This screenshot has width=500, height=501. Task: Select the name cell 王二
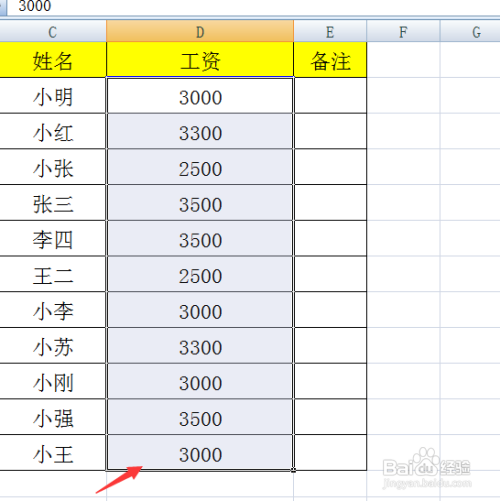pyautogui.click(x=53, y=274)
